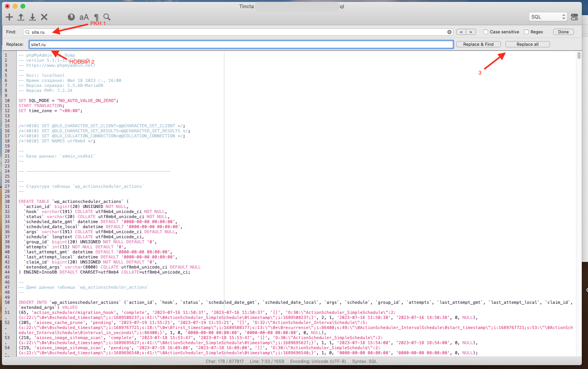
Task: Click the Replace all button
Action: click(x=528, y=44)
